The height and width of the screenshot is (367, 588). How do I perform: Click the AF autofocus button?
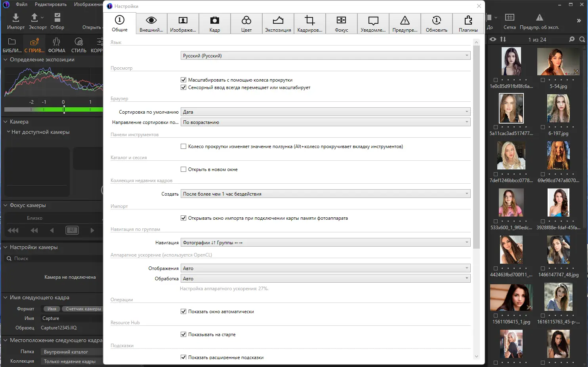(x=72, y=230)
